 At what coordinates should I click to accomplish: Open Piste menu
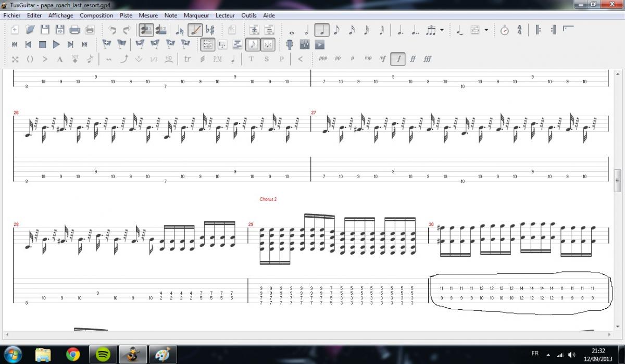[x=126, y=16]
